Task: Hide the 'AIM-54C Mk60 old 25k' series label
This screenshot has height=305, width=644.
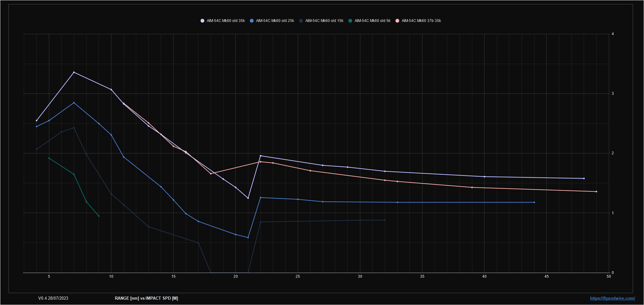Action: point(275,21)
